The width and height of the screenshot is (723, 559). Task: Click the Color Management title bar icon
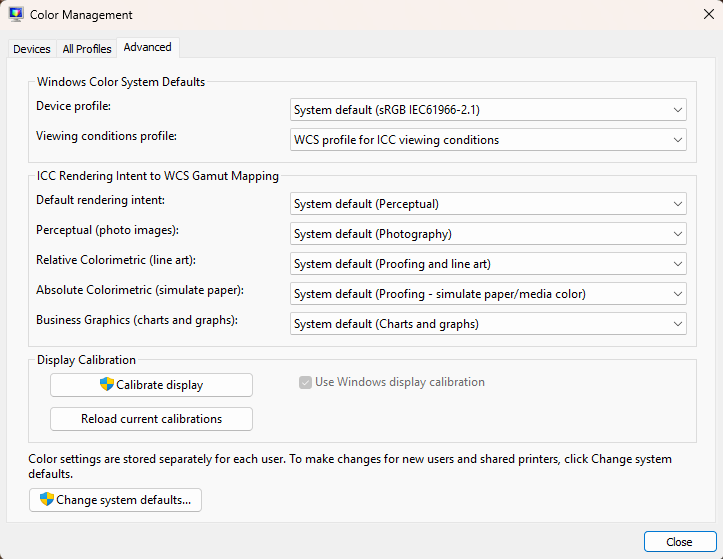pyautogui.click(x=16, y=15)
